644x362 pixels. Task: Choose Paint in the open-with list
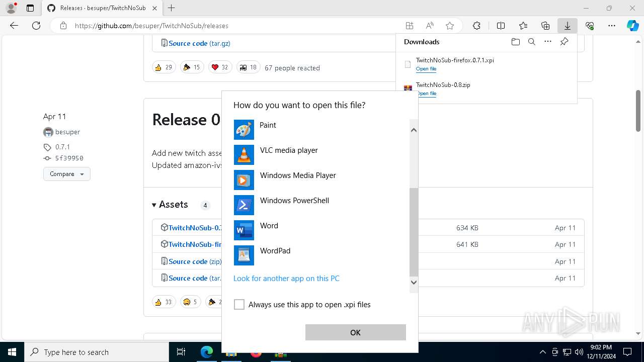click(322, 130)
